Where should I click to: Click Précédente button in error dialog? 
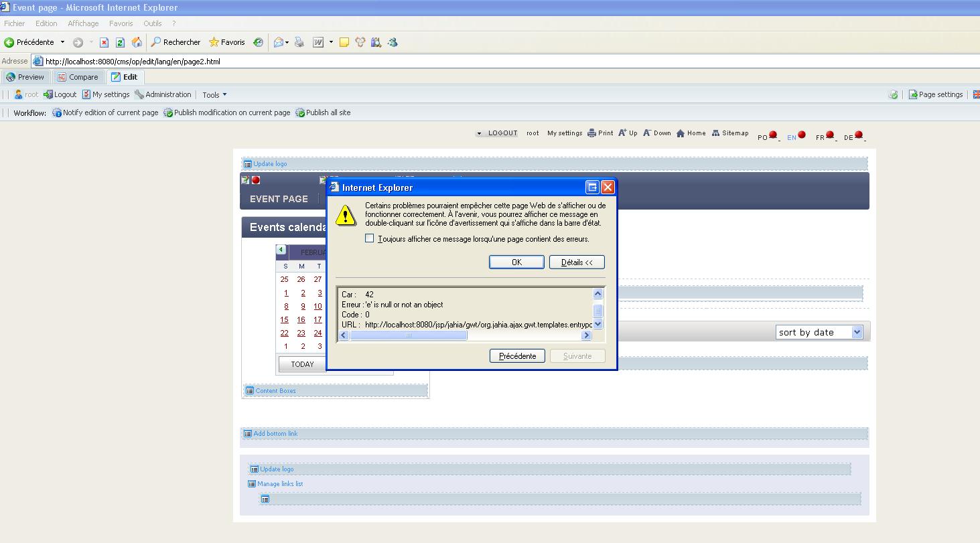coord(517,356)
